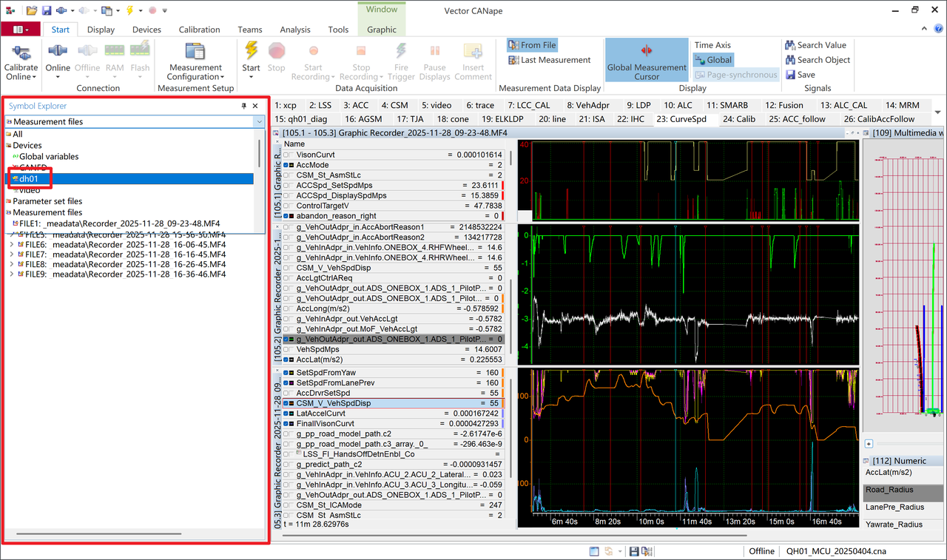This screenshot has width=947, height=560.
Task: Open the 23: CurveSpd page tab
Action: [681, 119]
